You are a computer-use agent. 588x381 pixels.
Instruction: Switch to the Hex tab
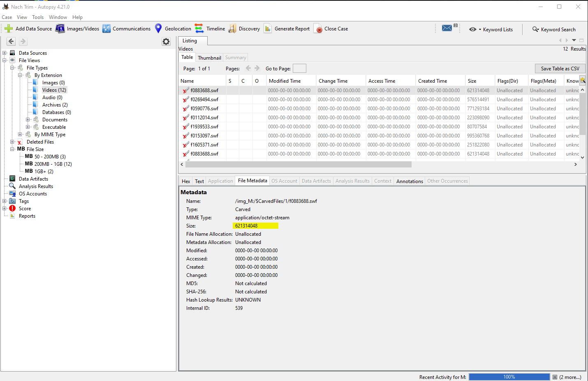click(186, 181)
